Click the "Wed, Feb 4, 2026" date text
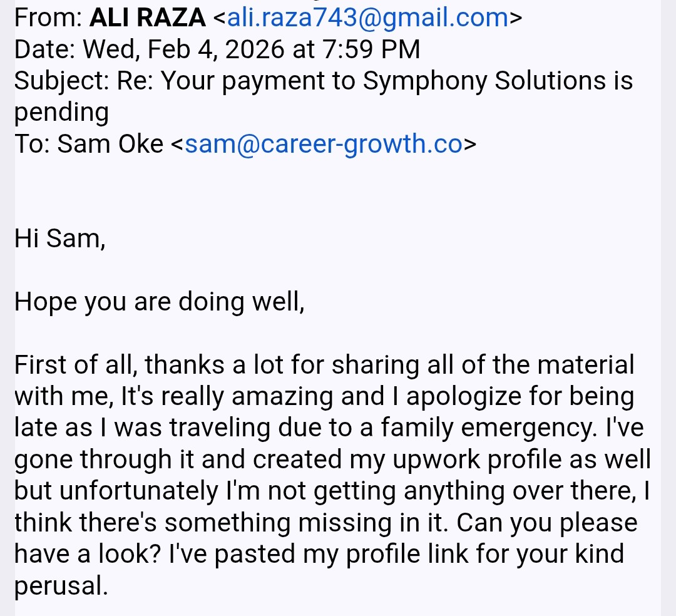The image size is (676, 616). pyautogui.click(x=183, y=49)
